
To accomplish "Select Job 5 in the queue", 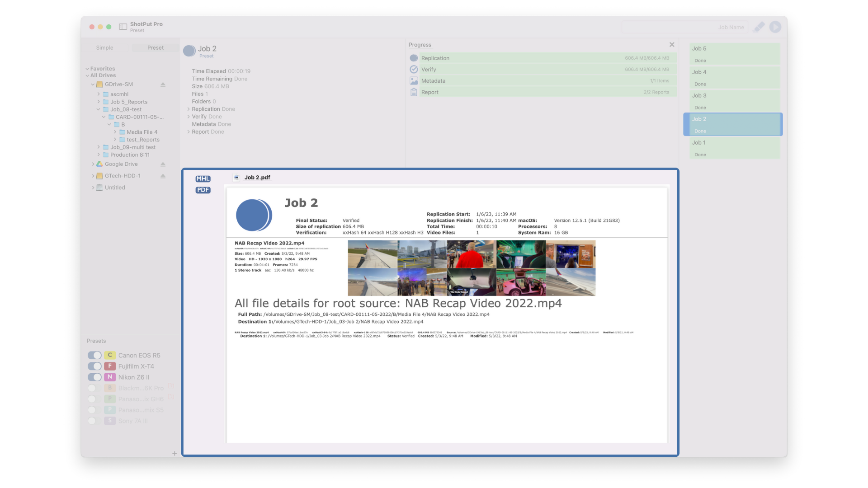I will 734,54.
